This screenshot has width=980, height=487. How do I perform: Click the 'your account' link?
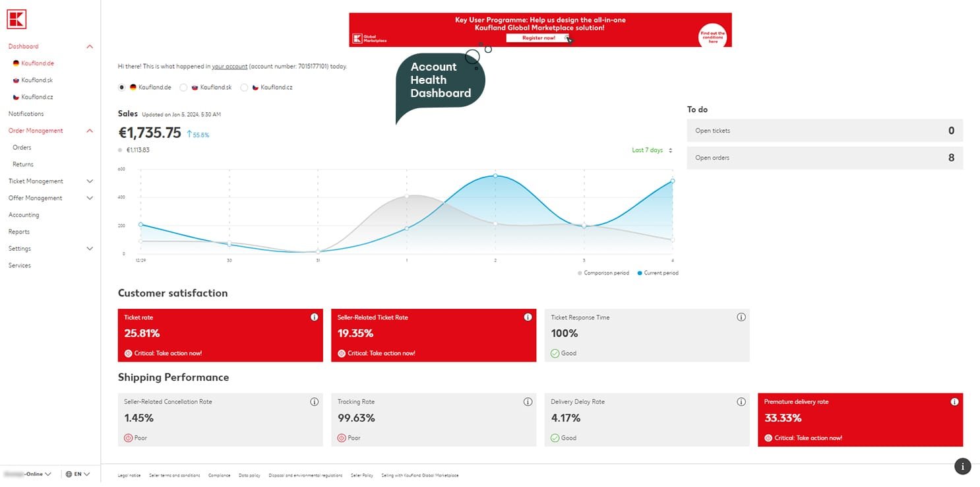tap(230, 67)
